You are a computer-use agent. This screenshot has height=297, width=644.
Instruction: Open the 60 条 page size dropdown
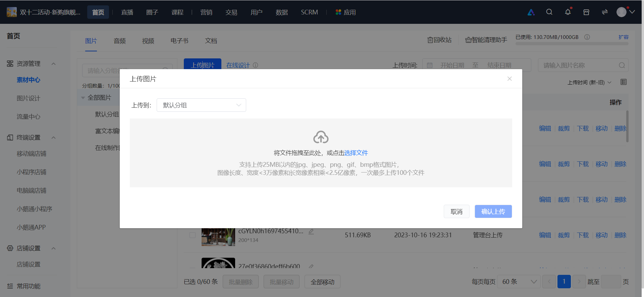pyautogui.click(x=519, y=282)
